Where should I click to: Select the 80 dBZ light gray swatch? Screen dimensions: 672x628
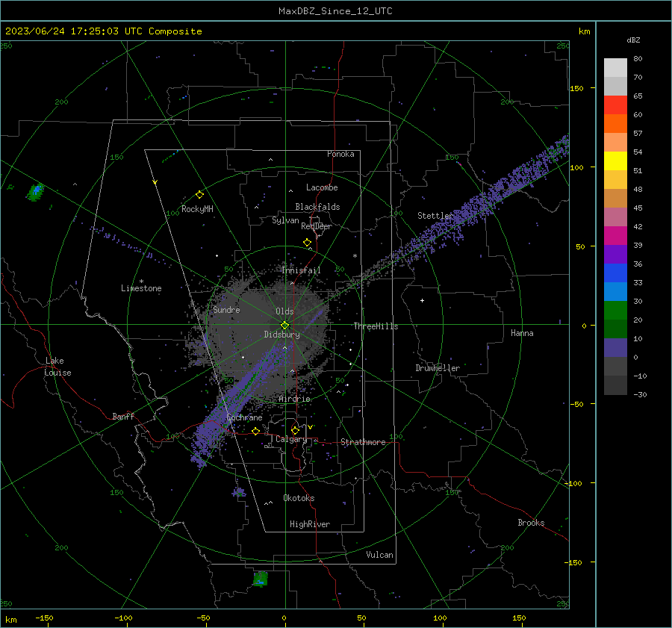[x=615, y=67]
